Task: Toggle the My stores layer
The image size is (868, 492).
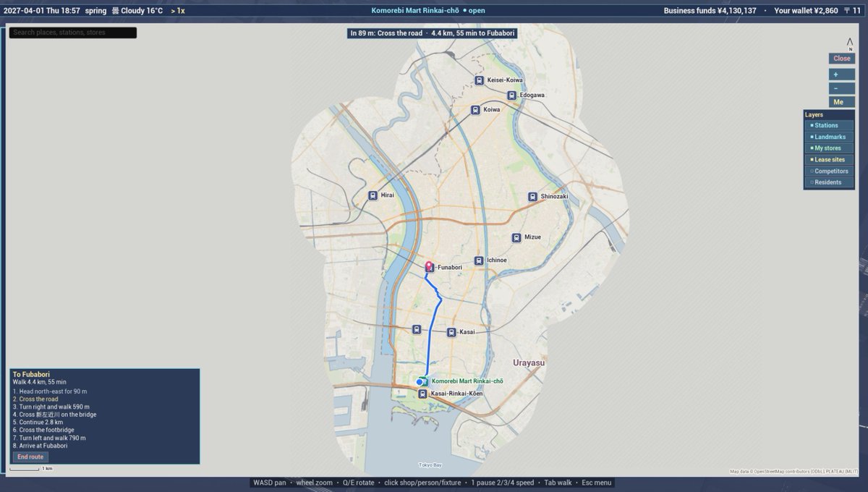Action: coord(831,148)
